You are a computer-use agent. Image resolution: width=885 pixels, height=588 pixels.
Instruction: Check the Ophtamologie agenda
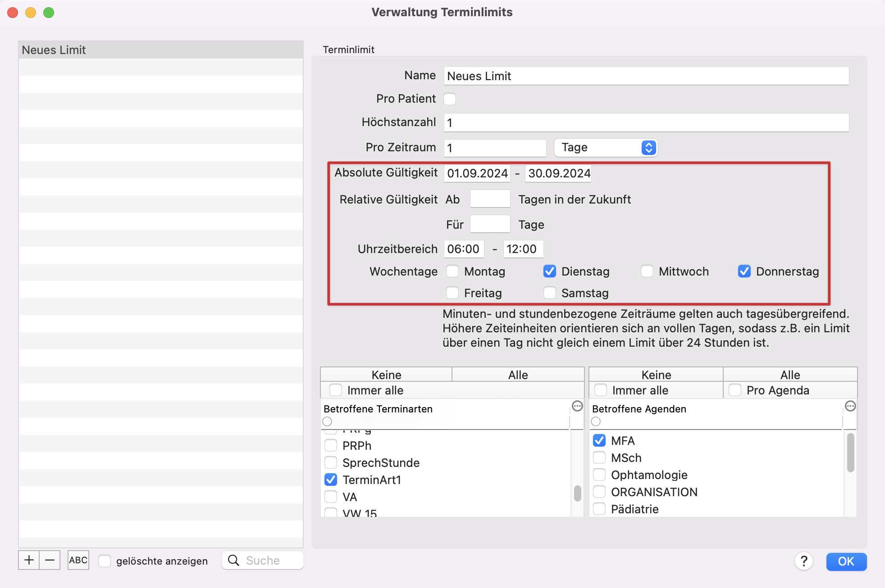point(599,475)
